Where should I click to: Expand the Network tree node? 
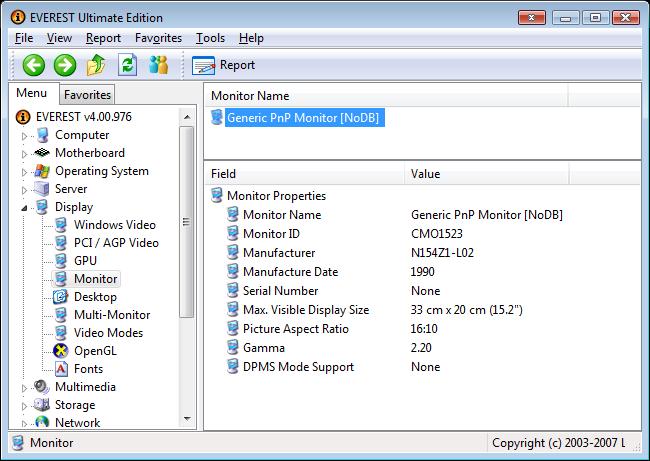click(x=24, y=424)
